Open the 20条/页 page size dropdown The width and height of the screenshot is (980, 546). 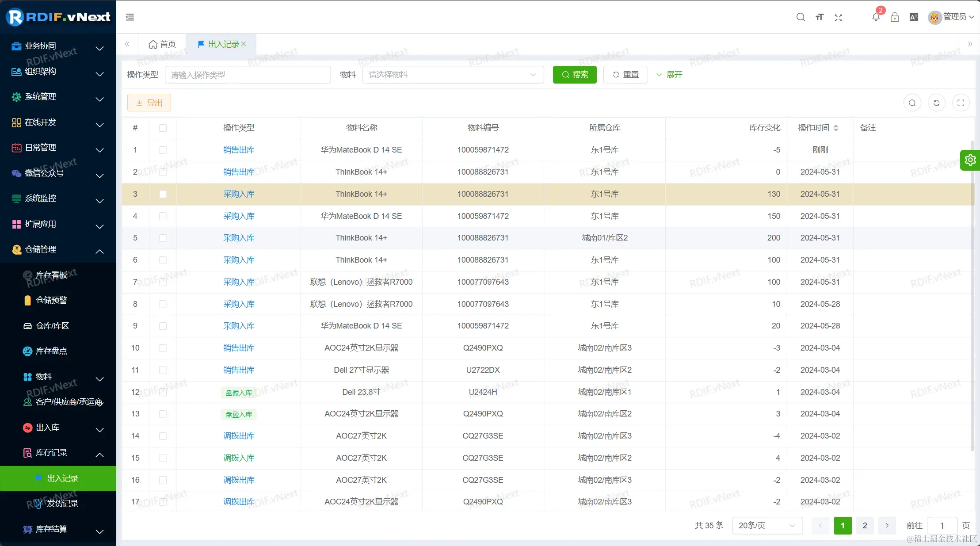tap(767, 525)
